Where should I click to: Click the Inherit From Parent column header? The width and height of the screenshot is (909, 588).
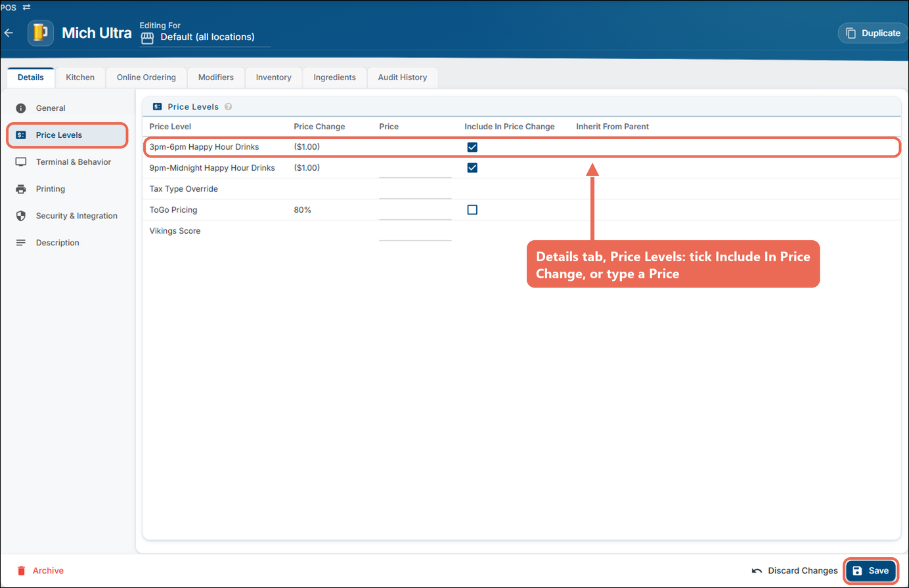point(612,127)
